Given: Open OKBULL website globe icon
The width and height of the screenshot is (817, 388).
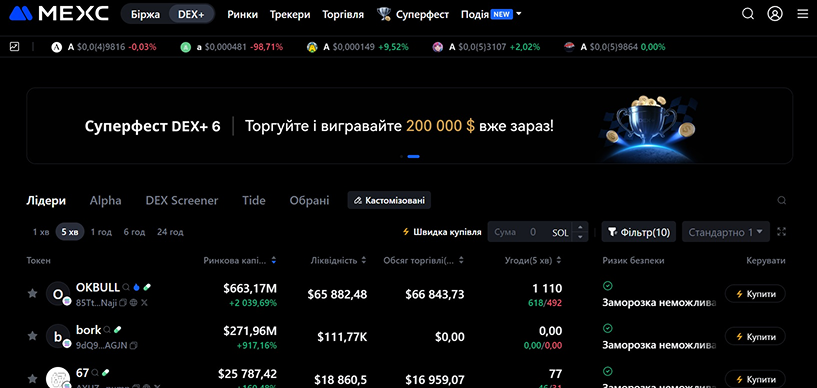Looking at the screenshot, I should click(133, 303).
